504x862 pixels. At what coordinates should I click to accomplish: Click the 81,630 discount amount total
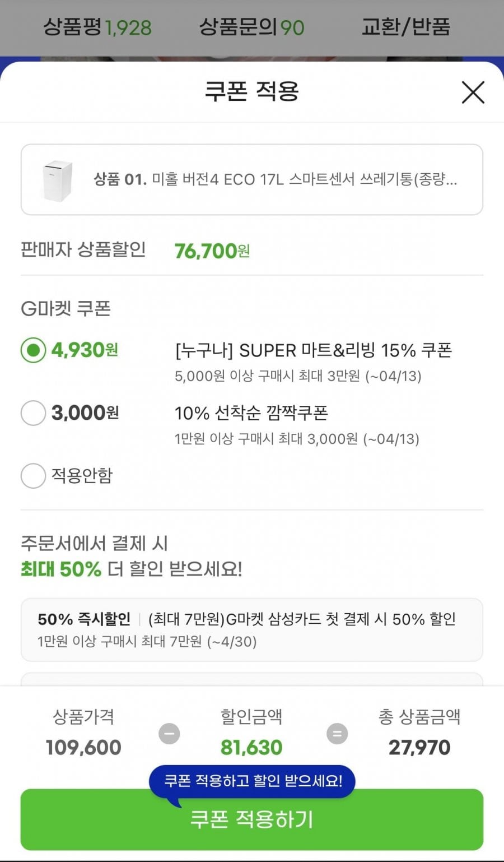pyautogui.click(x=251, y=747)
